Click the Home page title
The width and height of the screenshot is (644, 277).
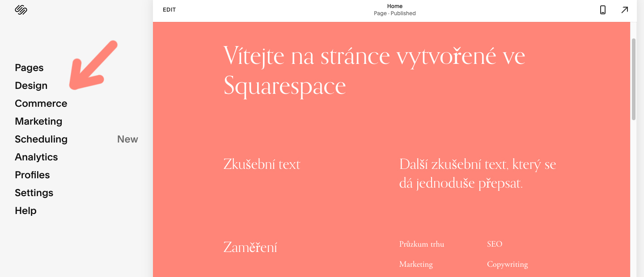coord(395,6)
